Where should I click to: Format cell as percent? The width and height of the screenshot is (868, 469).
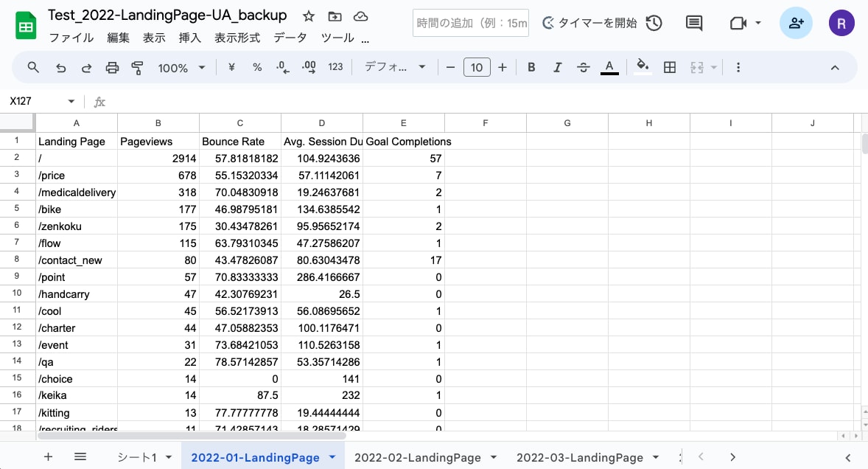click(x=257, y=68)
